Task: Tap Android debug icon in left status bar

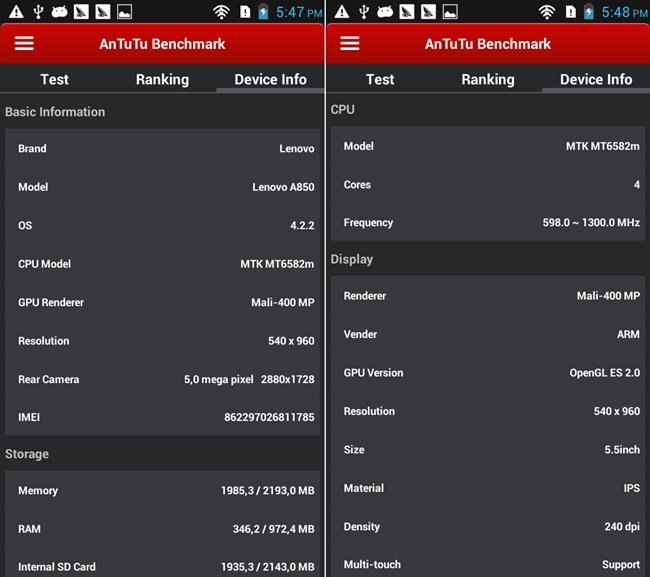Action: tap(59, 12)
